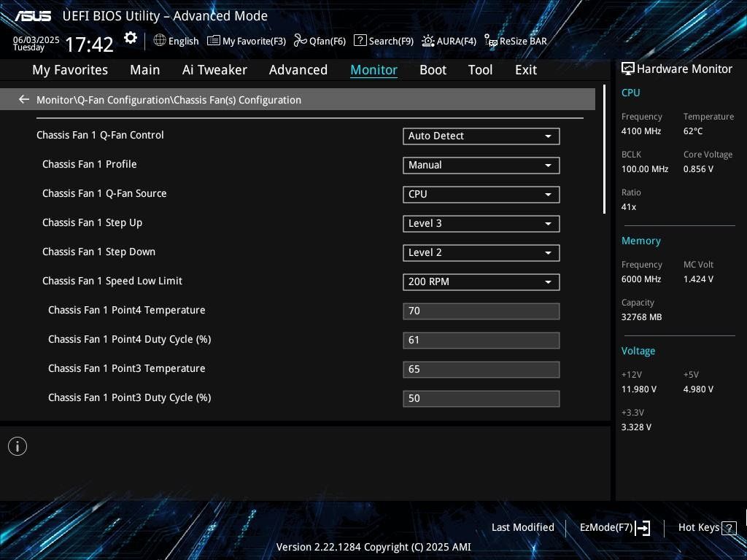Open AURA(F4) lighting icon
Screen dimensions: 747x560
[x=427, y=41]
